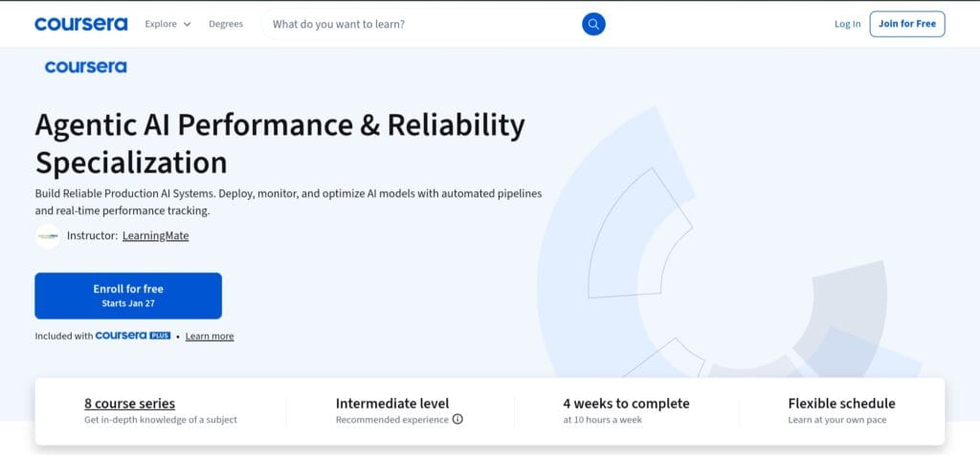The image size is (980, 460).
Task: Click the Enroll for free button
Action: [x=128, y=296]
